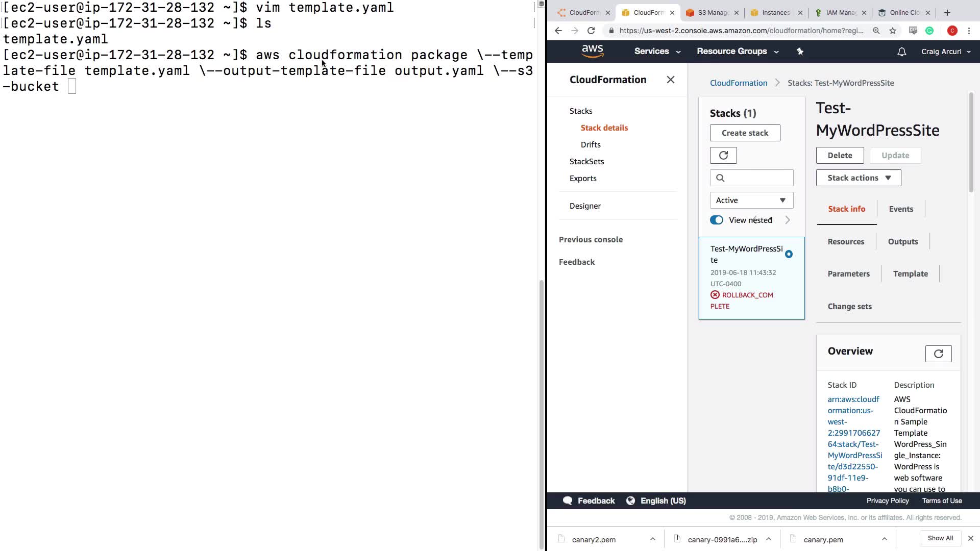Open new browser tab

point(947,13)
